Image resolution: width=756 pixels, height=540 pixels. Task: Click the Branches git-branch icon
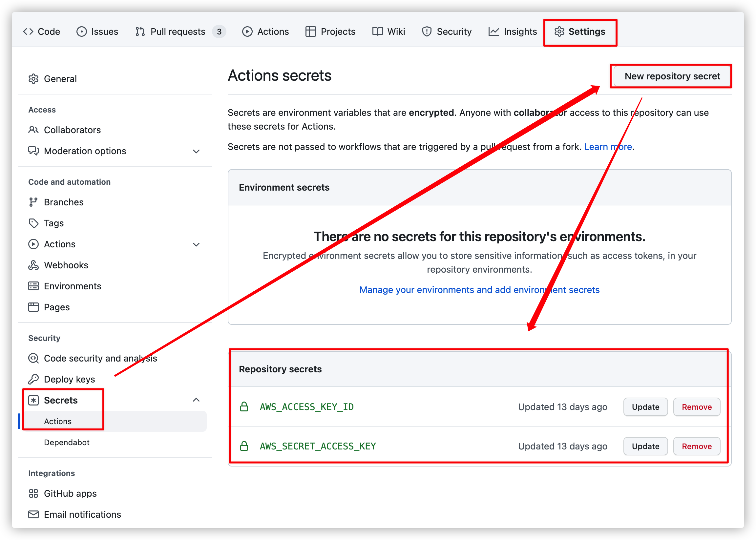click(x=33, y=202)
